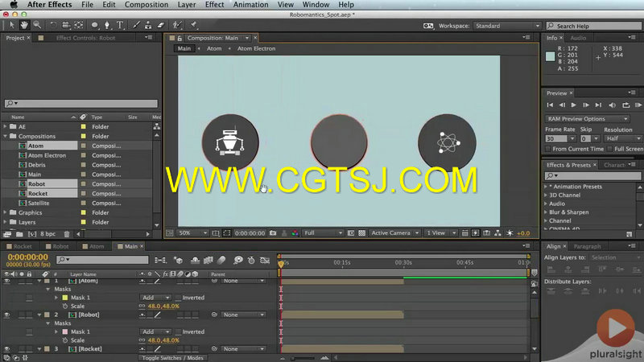Image resolution: width=644 pixels, height=362 pixels.
Task: Toggle Scale constrain proportions link for Robot
Action: 142,340
